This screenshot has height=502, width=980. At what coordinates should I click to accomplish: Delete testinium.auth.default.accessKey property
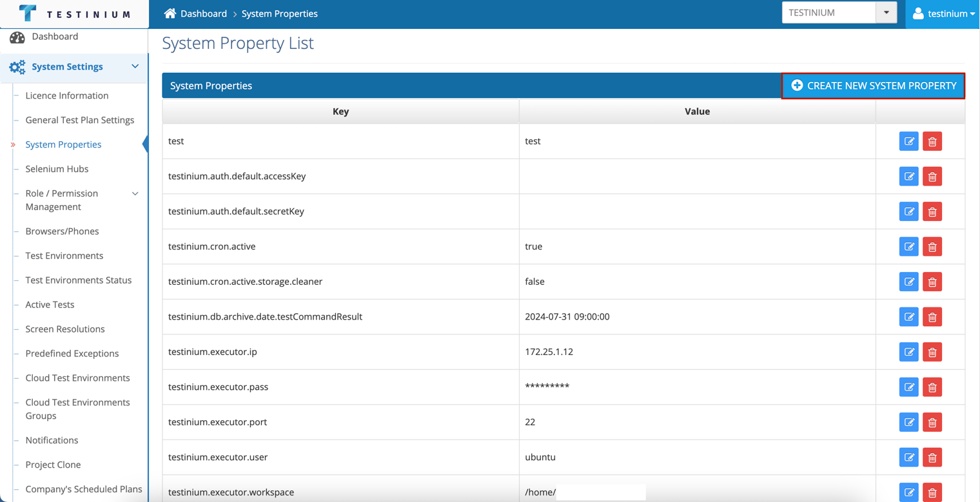tap(932, 177)
